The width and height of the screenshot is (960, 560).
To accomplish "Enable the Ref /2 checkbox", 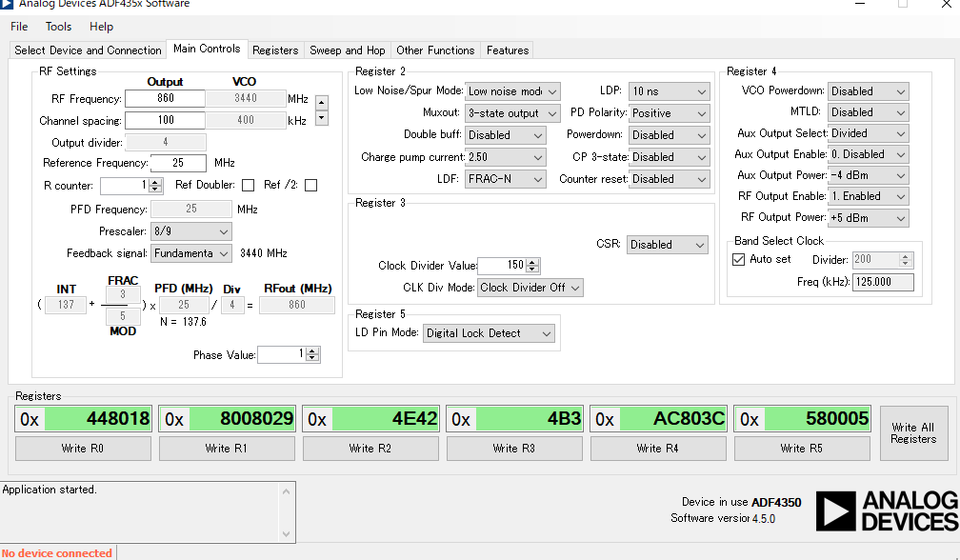I will click(x=311, y=185).
